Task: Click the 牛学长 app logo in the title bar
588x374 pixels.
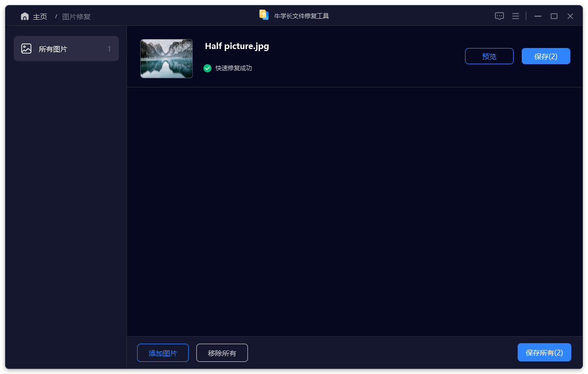Action: coord(264,15)
